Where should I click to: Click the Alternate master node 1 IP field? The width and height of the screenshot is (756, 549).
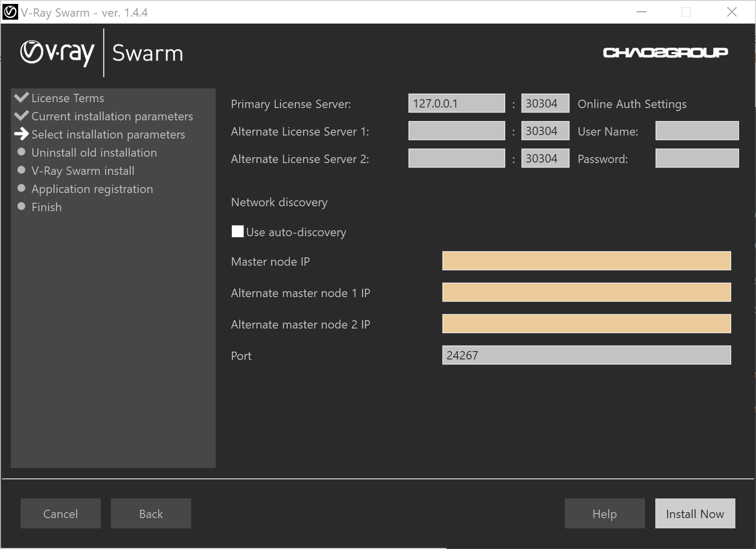click(587, 292)
